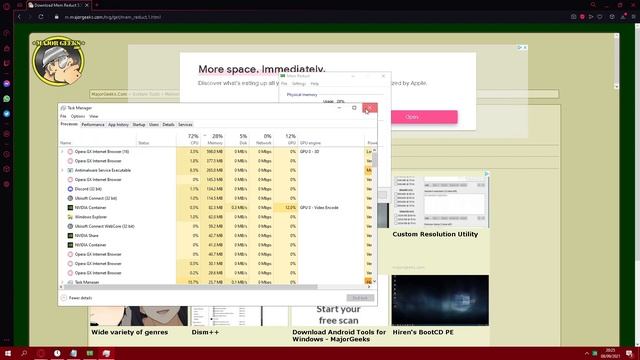Open a new browser tab
640x360 pixels.
point(97,5)
